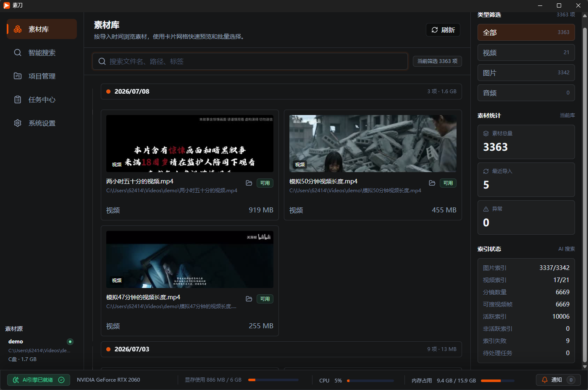Screen dimensions: 588x390
Task: Filter materials by 音频 type
Action: tap(526, 93)
